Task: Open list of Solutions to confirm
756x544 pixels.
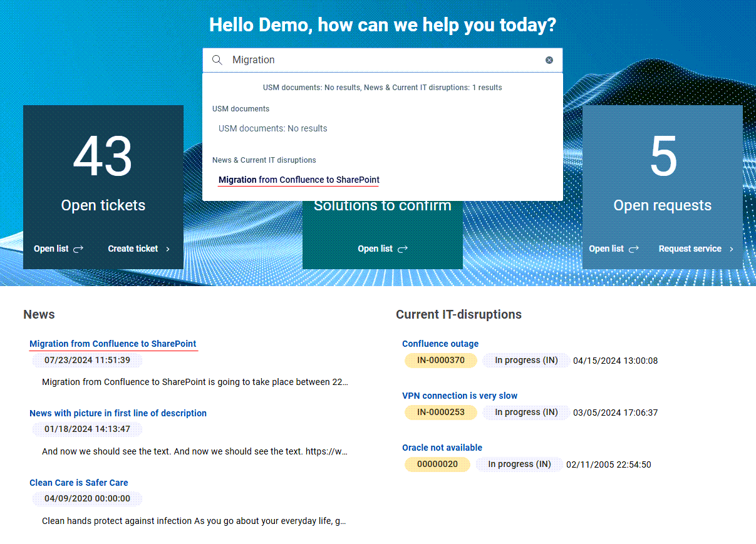Action: click(x=375, y=249)
